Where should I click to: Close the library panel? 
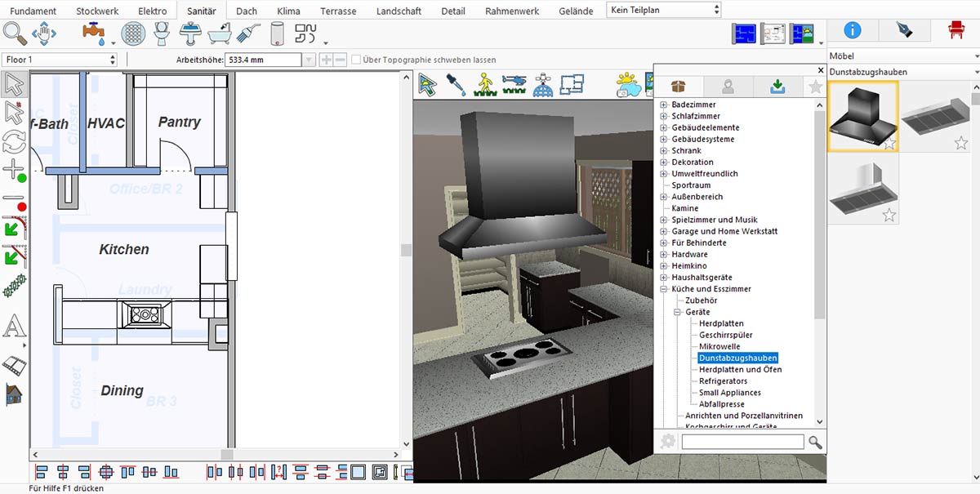click(x=821, y=70)
